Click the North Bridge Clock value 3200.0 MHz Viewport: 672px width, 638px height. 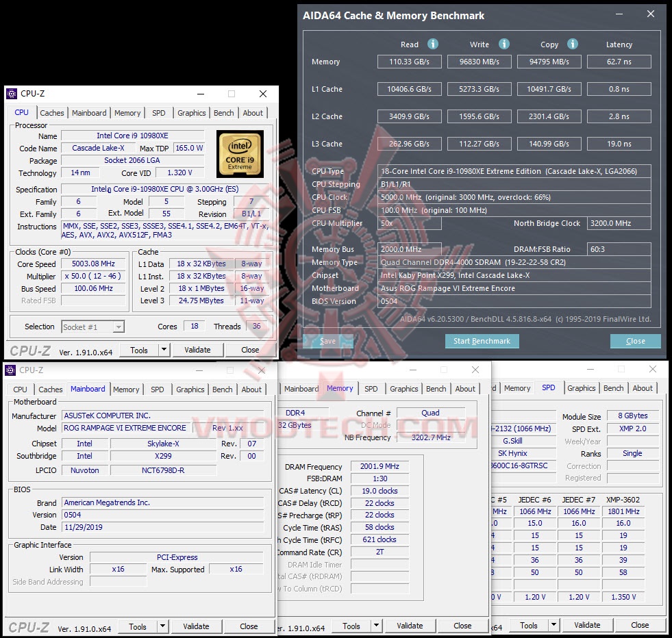pos(619,224)
